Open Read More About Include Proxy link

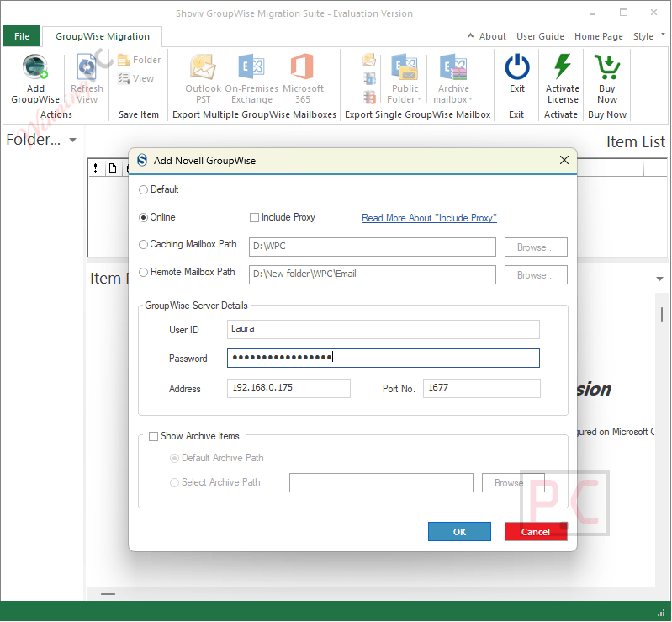click(x=429, y=218)
